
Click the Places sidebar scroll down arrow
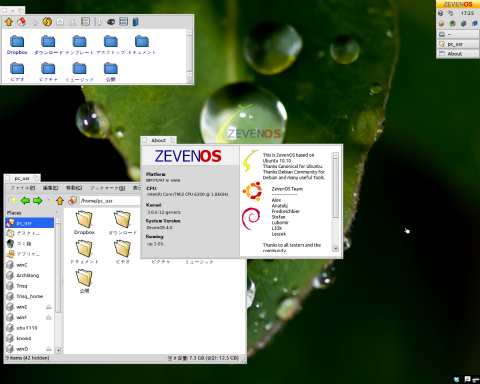(x=59, y=350)
